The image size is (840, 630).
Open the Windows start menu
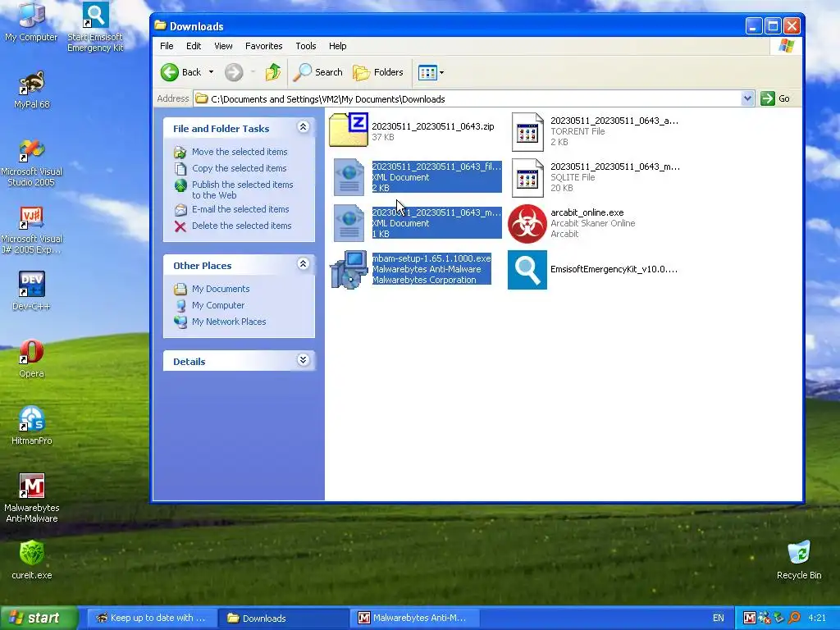coord(39,619)
